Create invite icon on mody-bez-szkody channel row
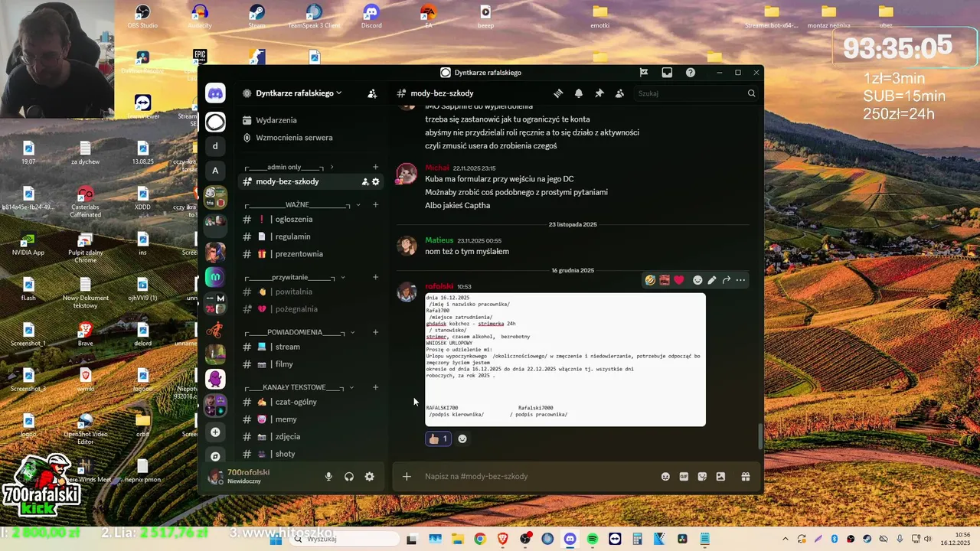This screenshot has height=551, width=980. (365, 181)
